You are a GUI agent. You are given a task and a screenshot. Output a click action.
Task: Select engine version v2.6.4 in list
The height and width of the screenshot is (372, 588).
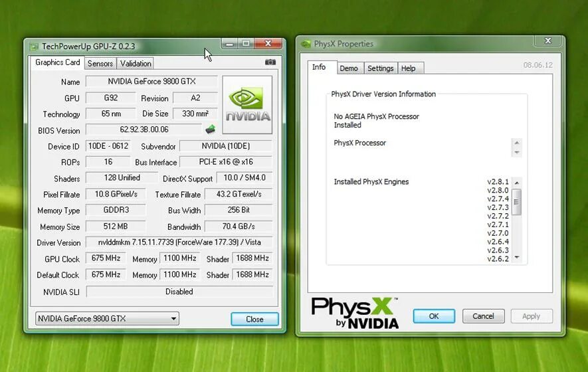point(498,242)
